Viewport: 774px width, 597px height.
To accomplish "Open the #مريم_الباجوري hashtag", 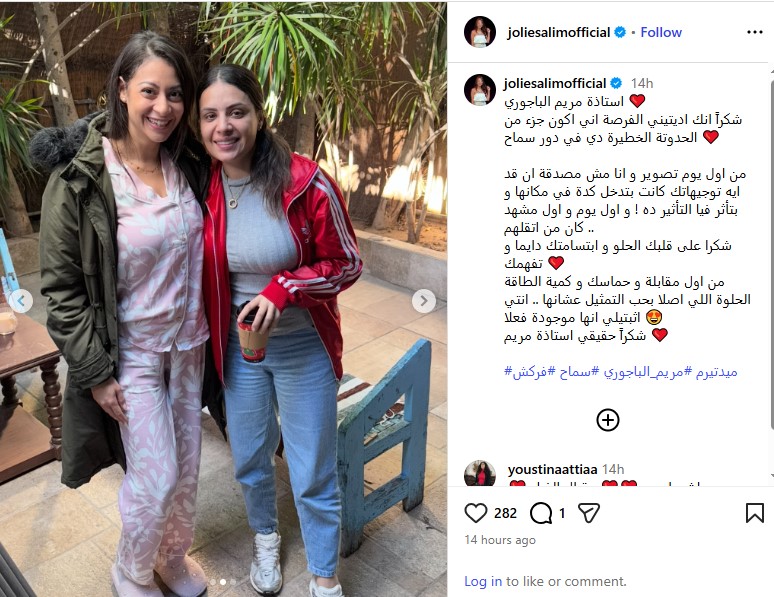I will pyautogui.click(x=648, y=372).
